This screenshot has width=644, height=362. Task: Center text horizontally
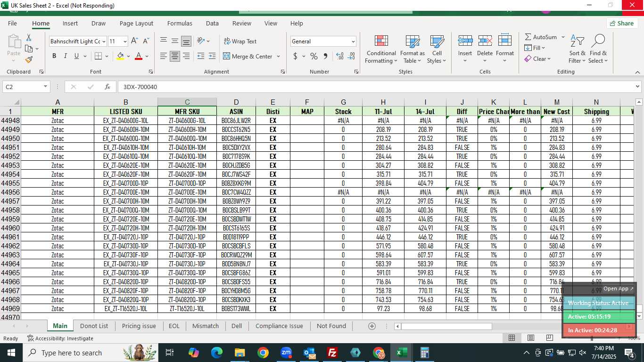[175, 56]
